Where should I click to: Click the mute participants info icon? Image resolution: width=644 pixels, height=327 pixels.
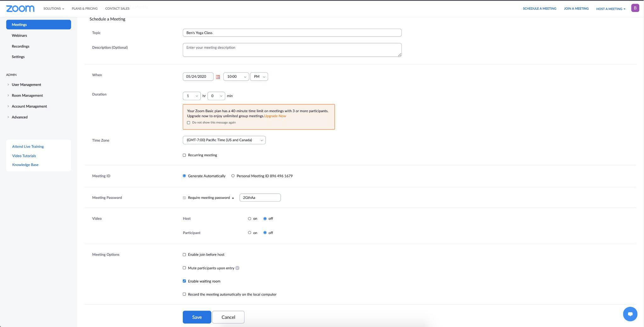(x=238, y=268)
